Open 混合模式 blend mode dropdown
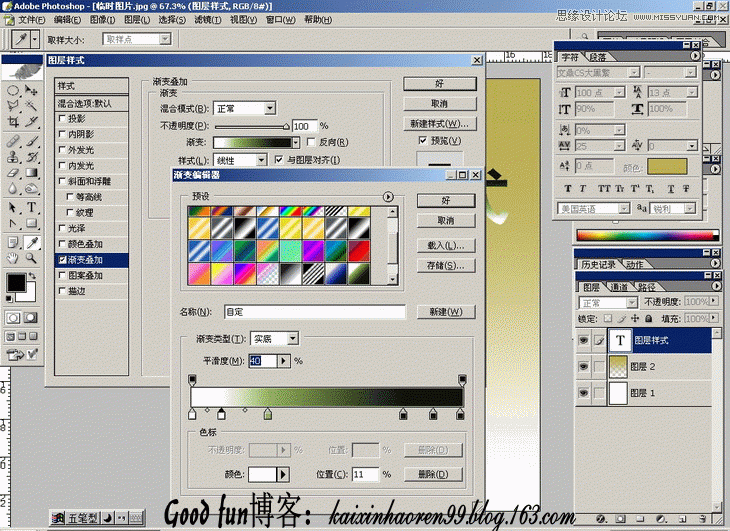The width and height of the screenshot is (730, 531). 270,108
